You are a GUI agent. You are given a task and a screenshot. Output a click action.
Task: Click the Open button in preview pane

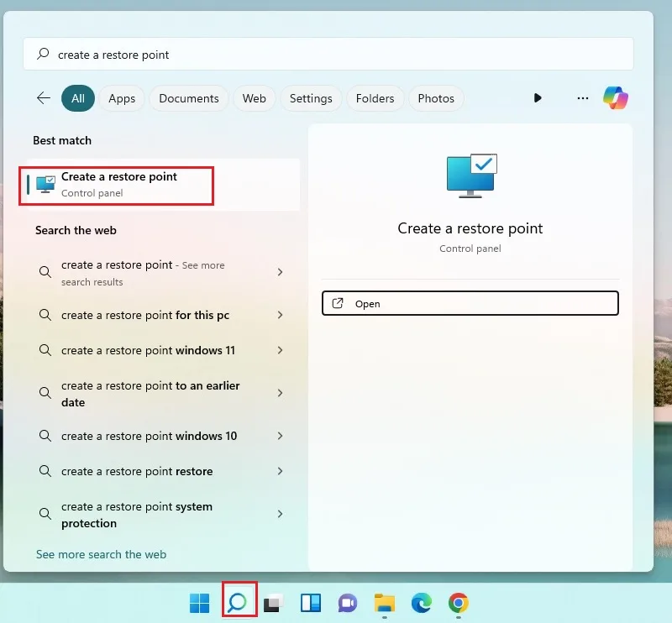(x=470, y=303)
